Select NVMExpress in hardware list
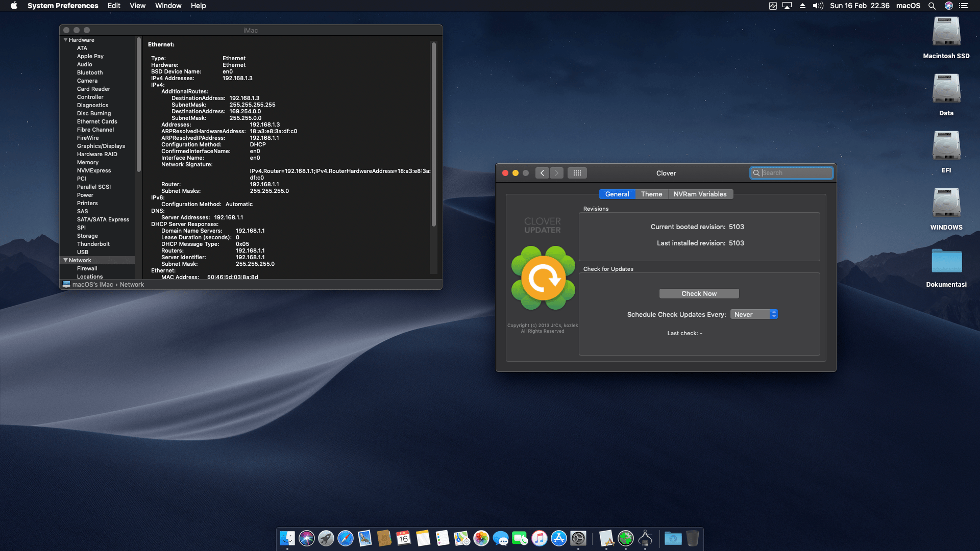The image size is (980, 551). click(94, 170)
